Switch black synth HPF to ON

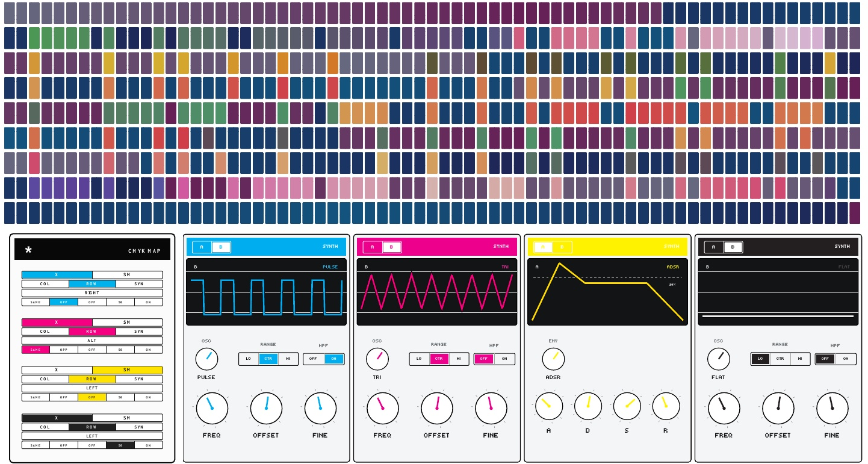coord(846,359)
